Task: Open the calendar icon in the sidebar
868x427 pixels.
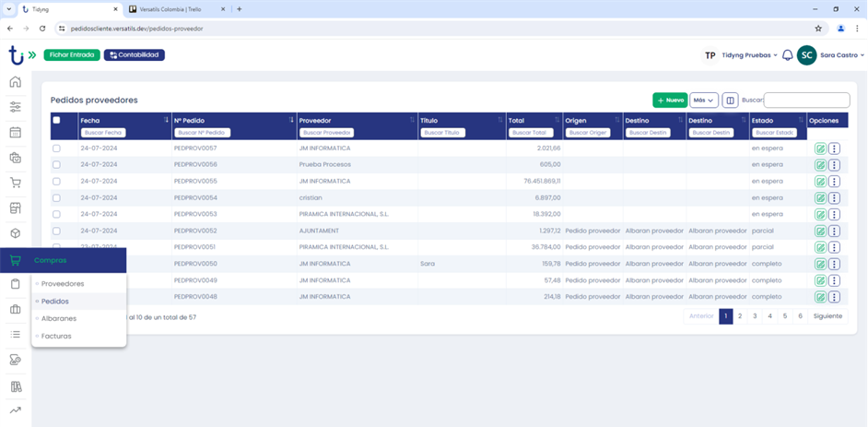Action: [15, 132]
